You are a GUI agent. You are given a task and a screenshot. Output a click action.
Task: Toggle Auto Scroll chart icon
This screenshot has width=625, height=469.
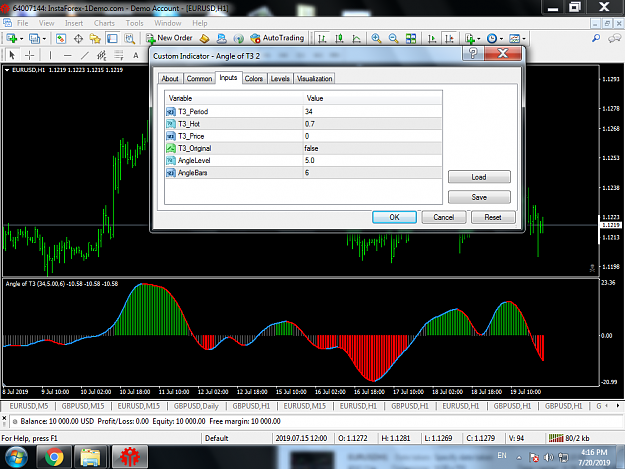click(x=432, y=39)
